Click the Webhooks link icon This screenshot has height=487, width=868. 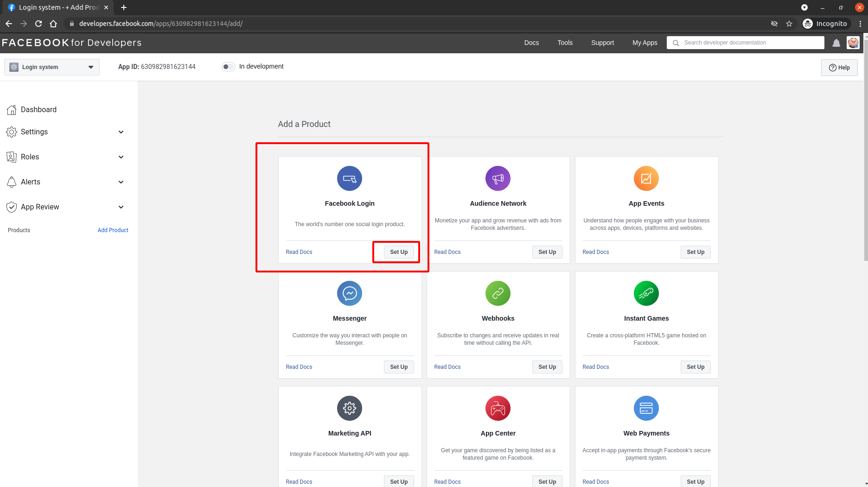click(x=498, y=293)
